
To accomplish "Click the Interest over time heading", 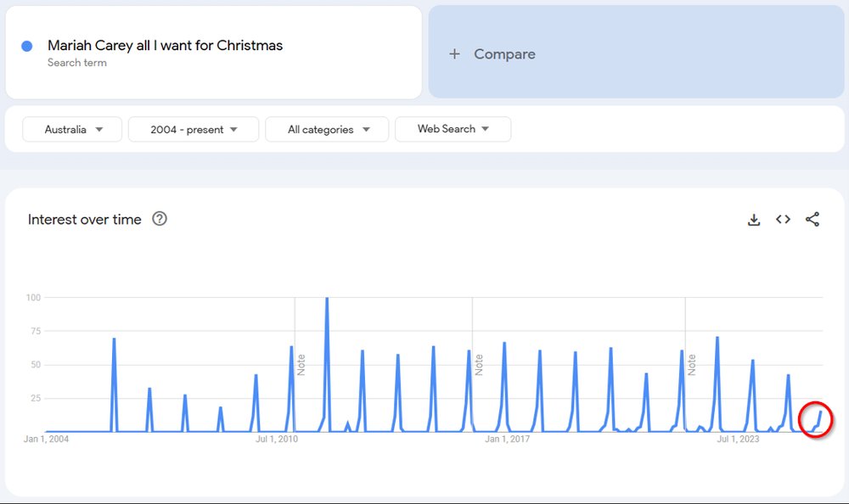I will pyautogui.click(x=84, y=219).
